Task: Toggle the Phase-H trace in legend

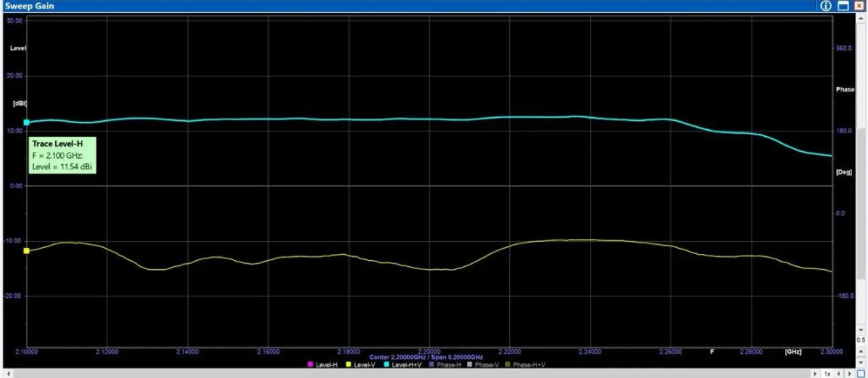Action: pos(446,365)
